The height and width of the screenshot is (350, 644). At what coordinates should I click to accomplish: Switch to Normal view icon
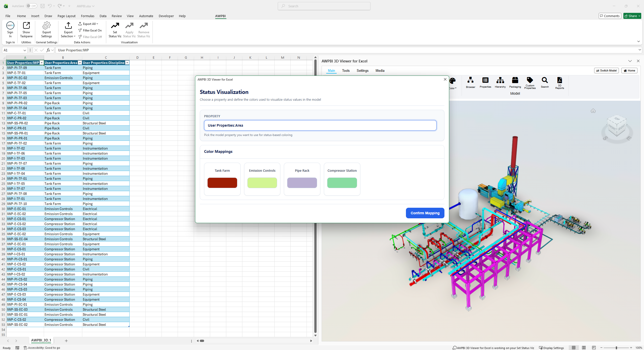574,348
